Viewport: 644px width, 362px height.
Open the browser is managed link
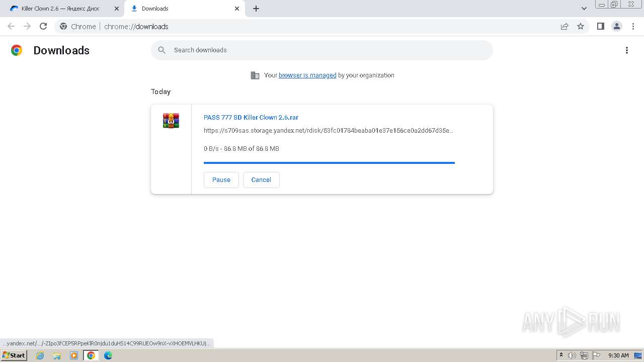(x=307, y=75)
